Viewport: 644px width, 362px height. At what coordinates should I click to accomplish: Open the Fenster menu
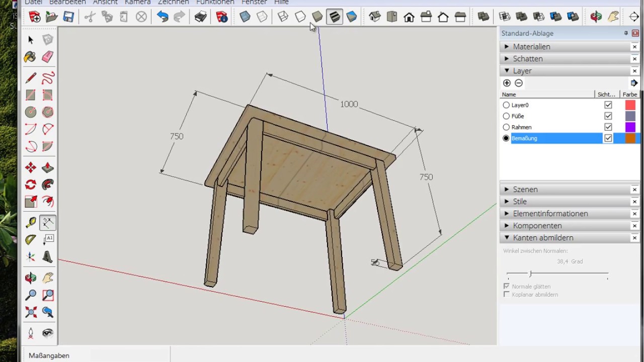tap(254, 3)
